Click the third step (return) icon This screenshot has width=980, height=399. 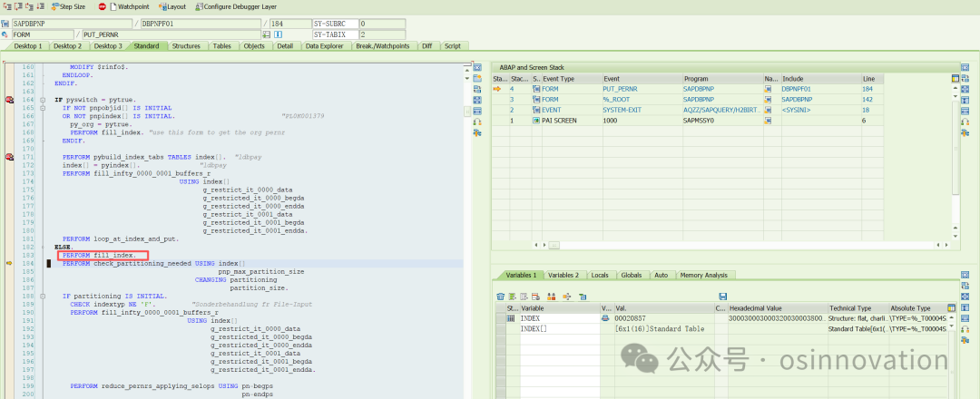[x=29, y=6]
